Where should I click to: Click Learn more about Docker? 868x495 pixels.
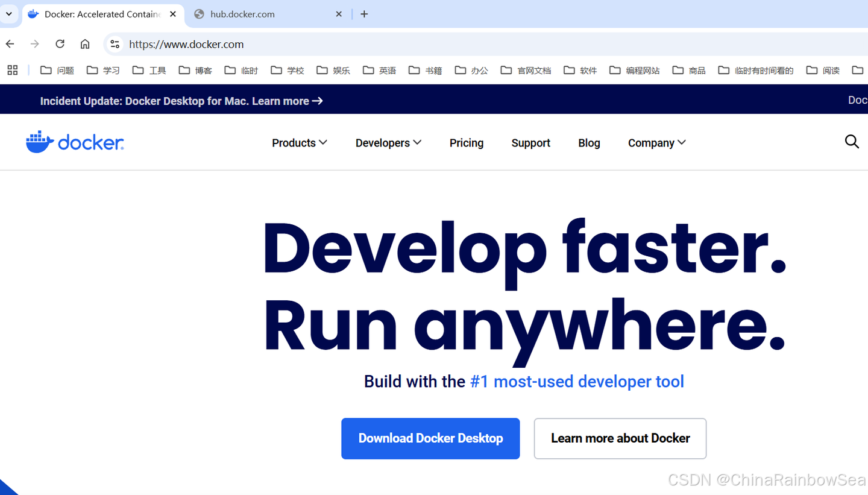(620, 438)
